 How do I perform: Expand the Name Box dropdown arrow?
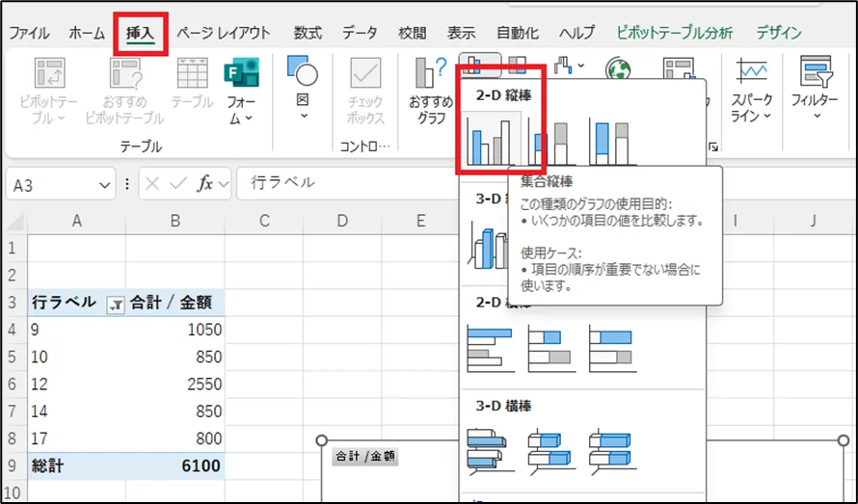click(105, 184)
